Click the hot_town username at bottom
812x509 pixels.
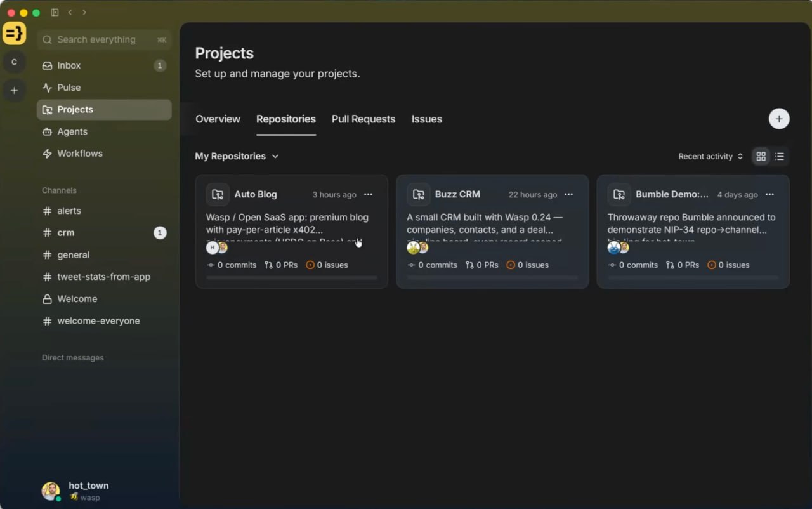tap(89, 486)
